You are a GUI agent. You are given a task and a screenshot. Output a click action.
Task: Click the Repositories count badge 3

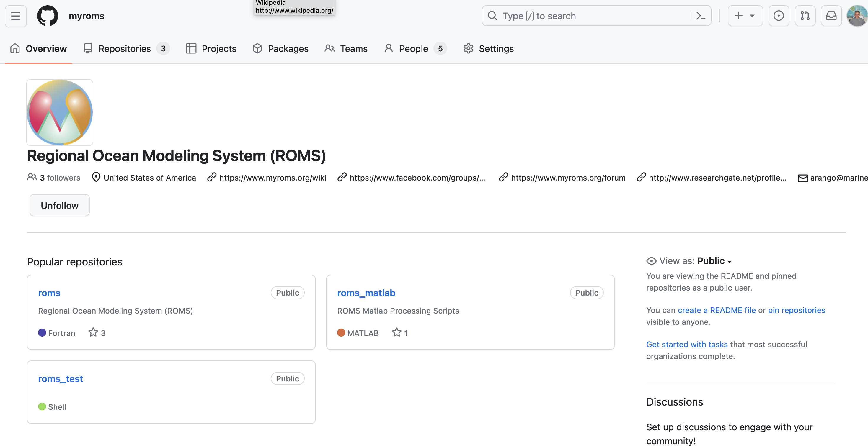coord(163,48)
